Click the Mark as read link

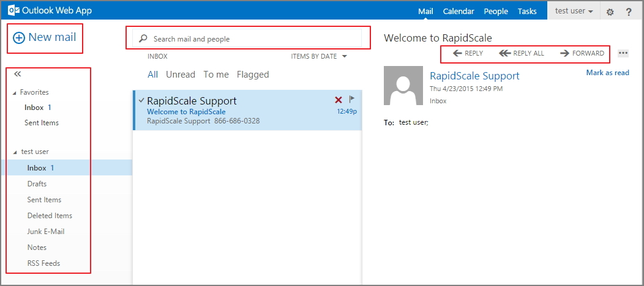[x=607, y=73]
